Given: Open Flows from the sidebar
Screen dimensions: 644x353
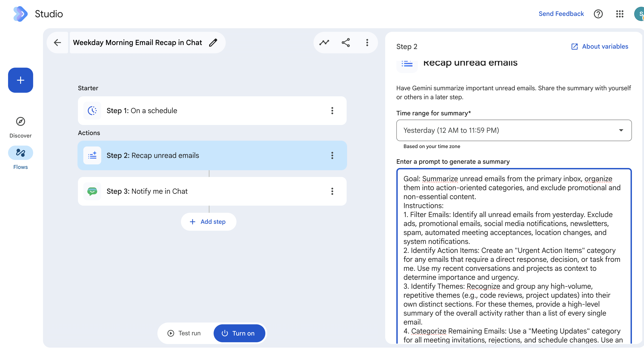Looking at the screenshot, I should 21,158.
